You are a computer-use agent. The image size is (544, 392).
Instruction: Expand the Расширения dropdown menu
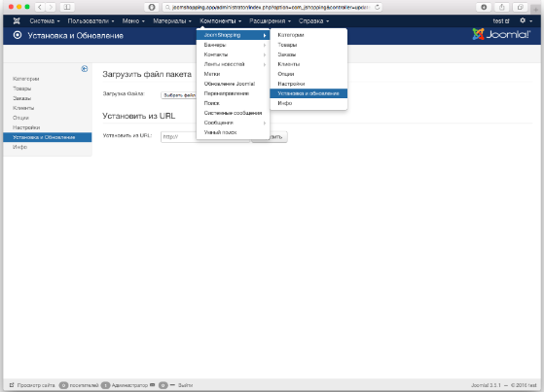pyautogui.click(x=270, y=21)
